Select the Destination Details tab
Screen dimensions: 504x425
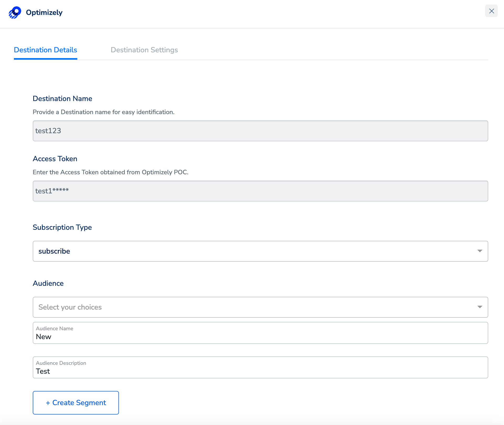point(45,50)
